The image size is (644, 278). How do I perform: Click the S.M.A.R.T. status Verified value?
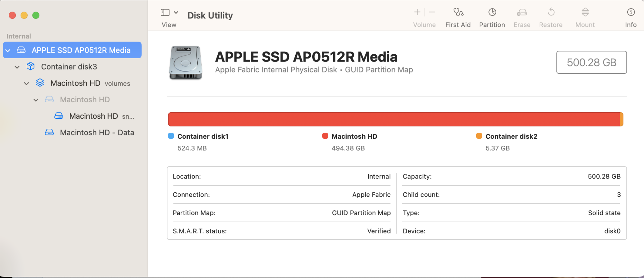click(379, 231)
